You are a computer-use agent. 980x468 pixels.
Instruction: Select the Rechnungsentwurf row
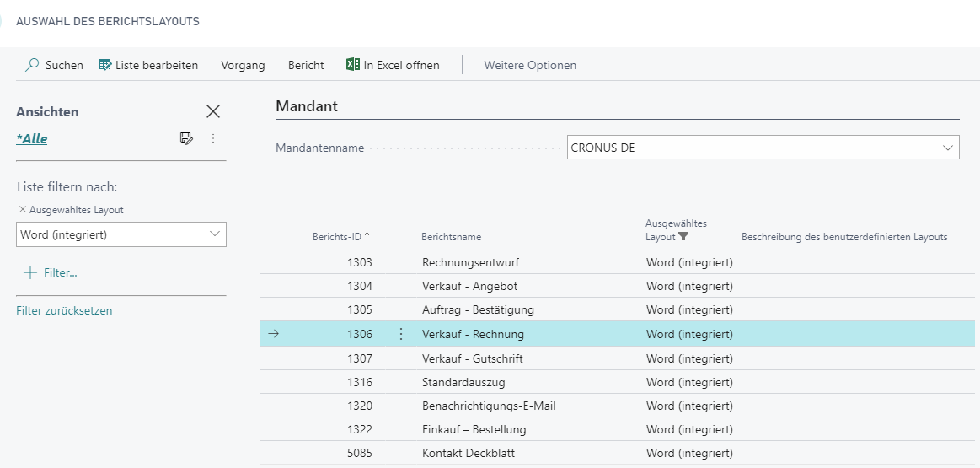[618, 263]
